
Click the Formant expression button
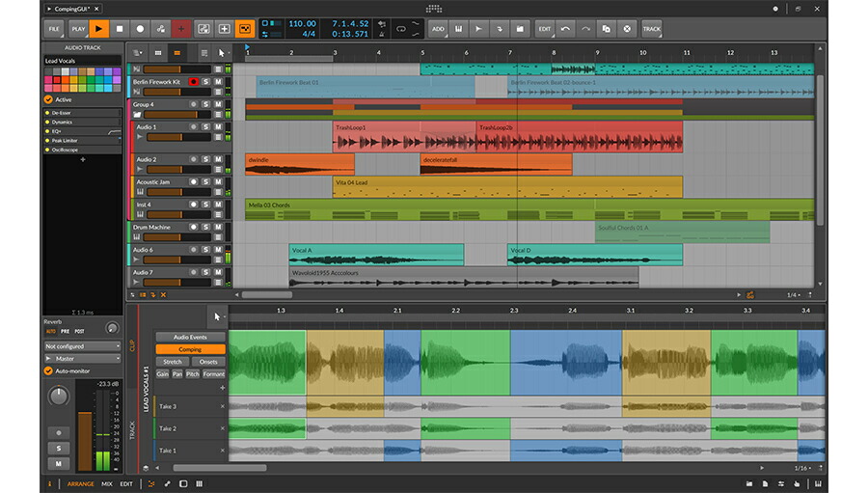tap(214, 374)
